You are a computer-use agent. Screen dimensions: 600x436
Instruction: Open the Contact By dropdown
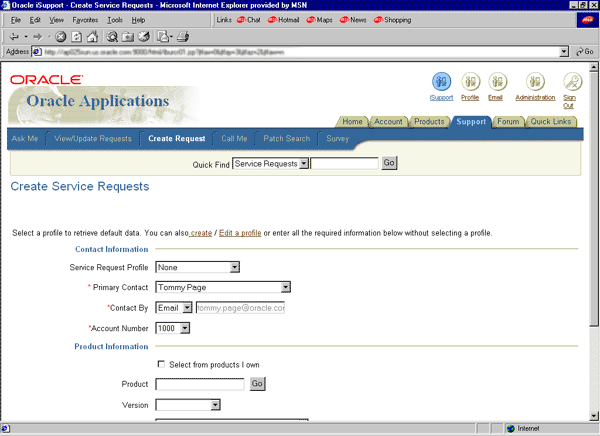(187, 308)
